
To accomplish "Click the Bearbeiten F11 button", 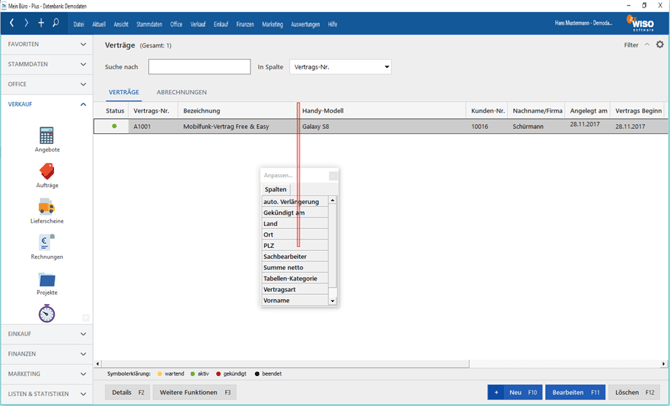I will [x=575, y=392].
